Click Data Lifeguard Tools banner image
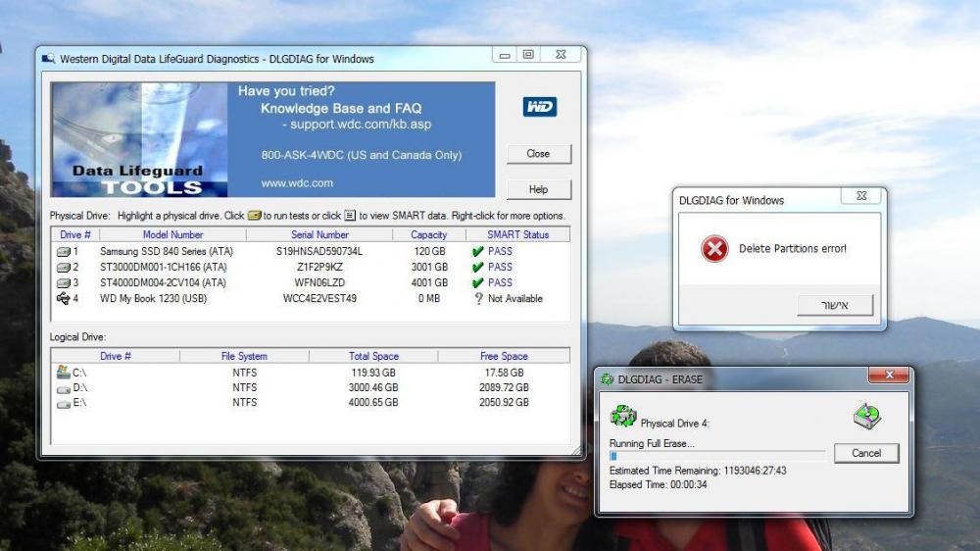The image size is (980, 551). (x=139, y=139)
